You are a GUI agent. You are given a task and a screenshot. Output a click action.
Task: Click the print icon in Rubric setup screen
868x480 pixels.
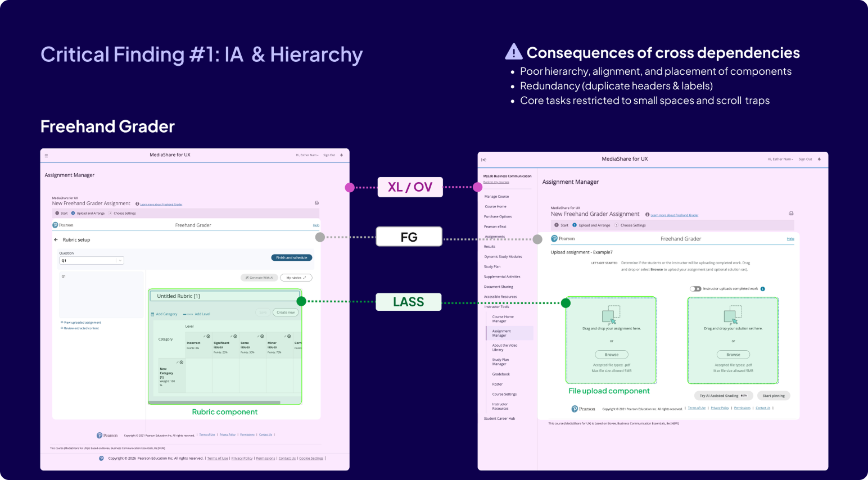coord(317,203)
